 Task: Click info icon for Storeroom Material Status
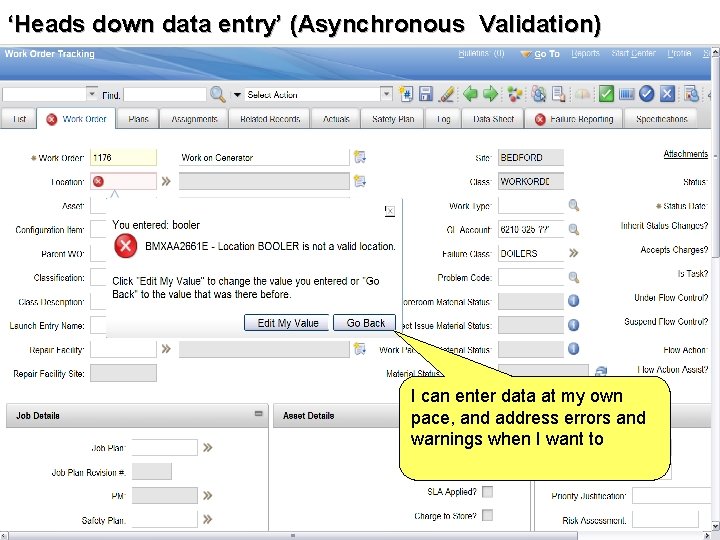(574, 301)
